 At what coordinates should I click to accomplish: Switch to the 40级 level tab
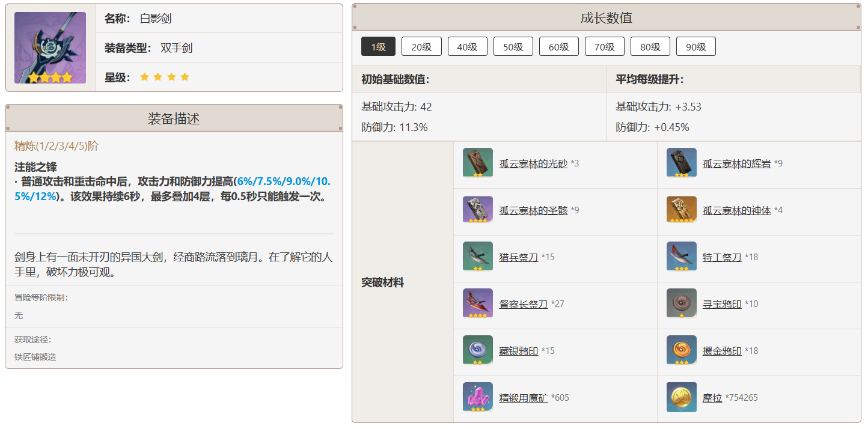point(467,46)
